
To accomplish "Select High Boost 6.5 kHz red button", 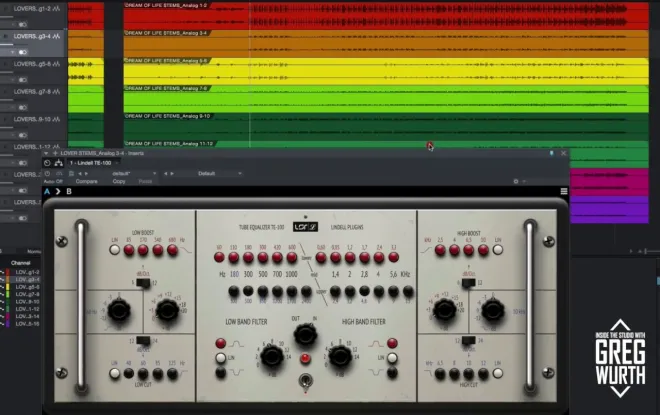I will point(468,250).
